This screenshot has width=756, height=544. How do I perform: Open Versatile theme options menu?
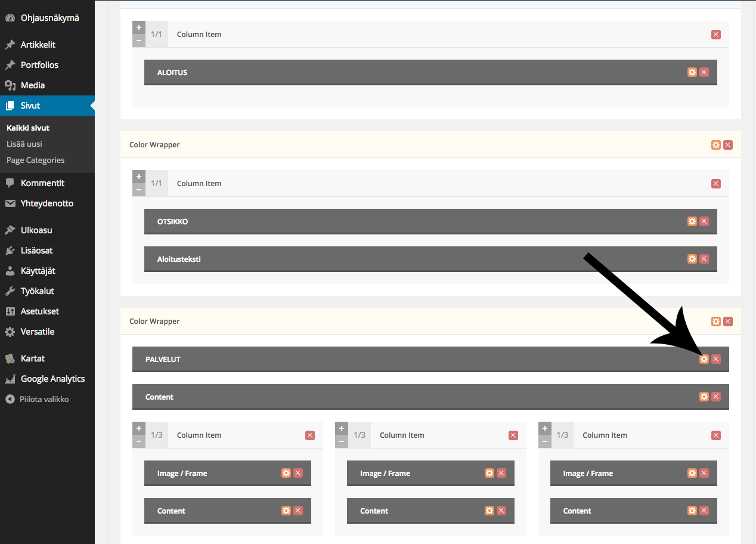coord(47,332)
